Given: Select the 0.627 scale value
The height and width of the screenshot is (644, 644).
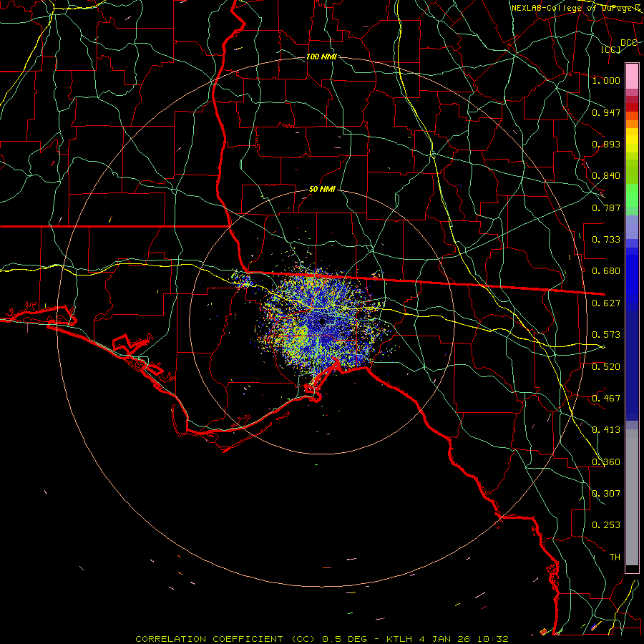Looking at the screenshot, I should tap(606, 303).
